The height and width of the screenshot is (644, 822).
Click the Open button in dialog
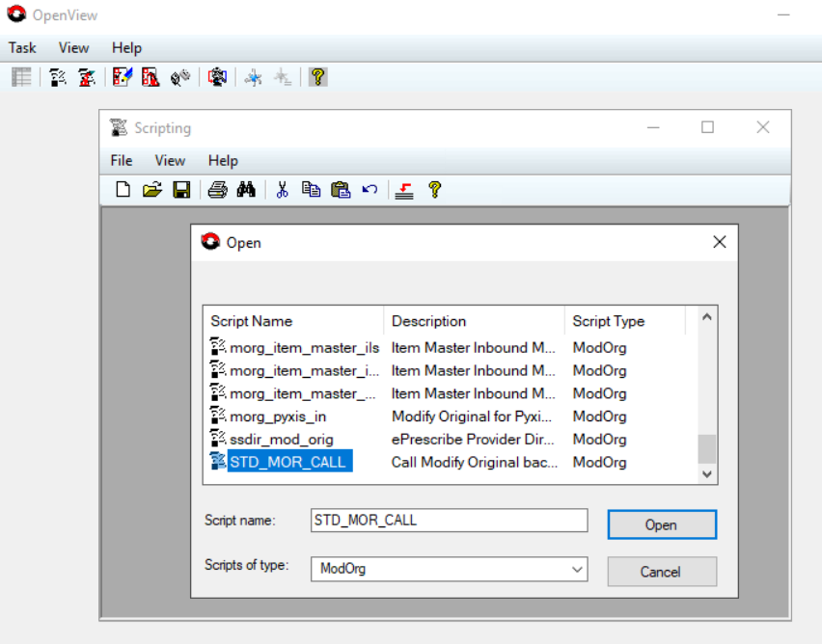662,524
